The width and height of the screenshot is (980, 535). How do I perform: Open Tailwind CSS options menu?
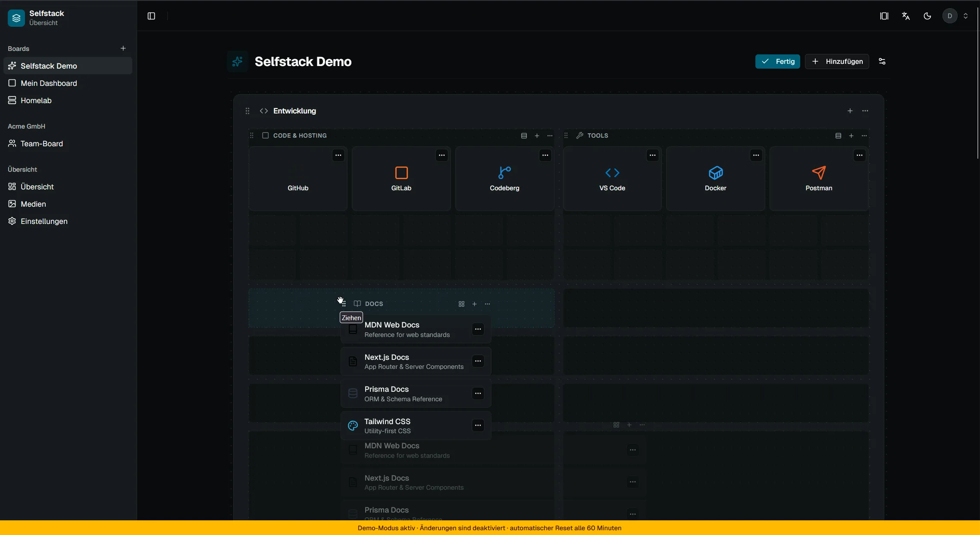[478, 425]
